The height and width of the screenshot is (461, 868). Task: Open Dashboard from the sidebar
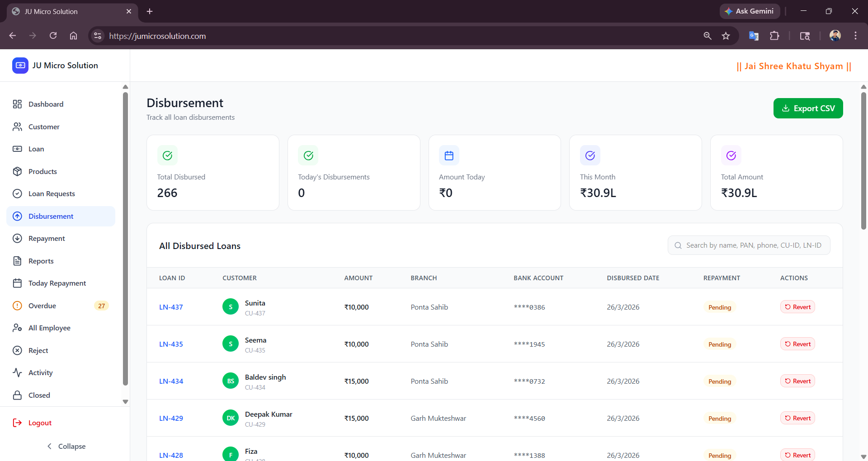[x=61, y=104]
